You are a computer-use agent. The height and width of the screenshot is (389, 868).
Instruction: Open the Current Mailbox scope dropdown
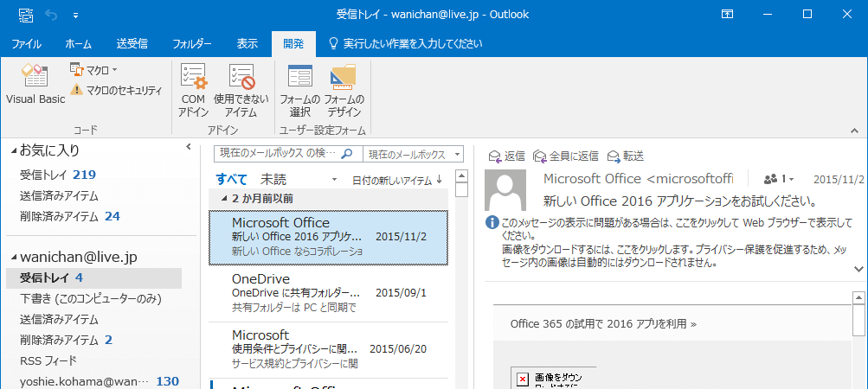coord(413,154)
